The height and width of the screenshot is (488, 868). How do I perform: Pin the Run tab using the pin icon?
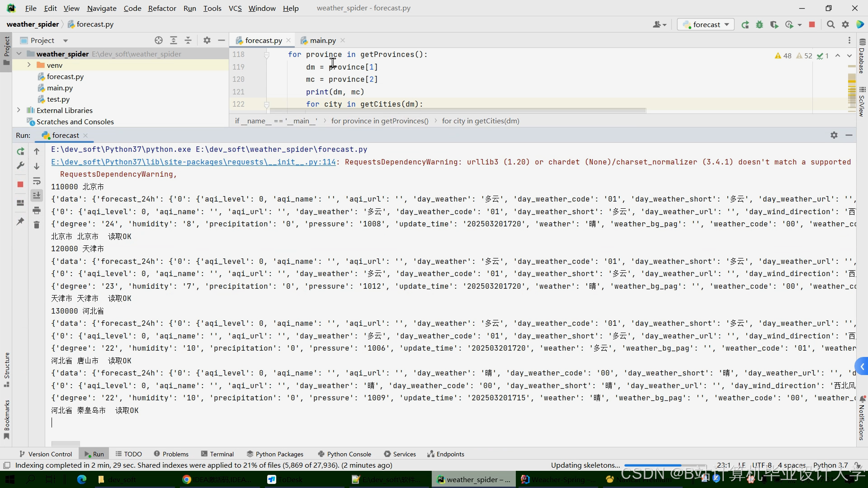coord(20,221)
